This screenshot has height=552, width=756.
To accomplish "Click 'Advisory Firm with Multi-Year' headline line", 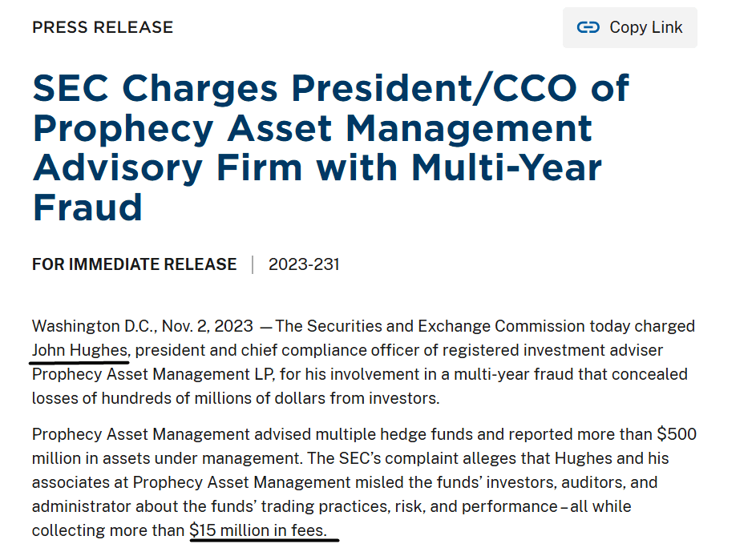I will [x=317, y=168].
